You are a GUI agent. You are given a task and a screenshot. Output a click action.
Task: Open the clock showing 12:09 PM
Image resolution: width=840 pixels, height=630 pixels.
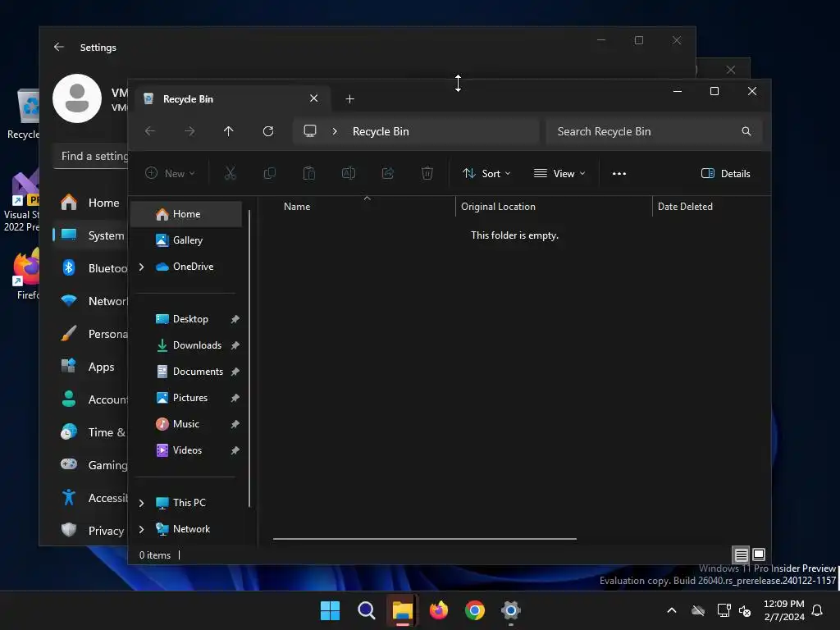[783, 610]
